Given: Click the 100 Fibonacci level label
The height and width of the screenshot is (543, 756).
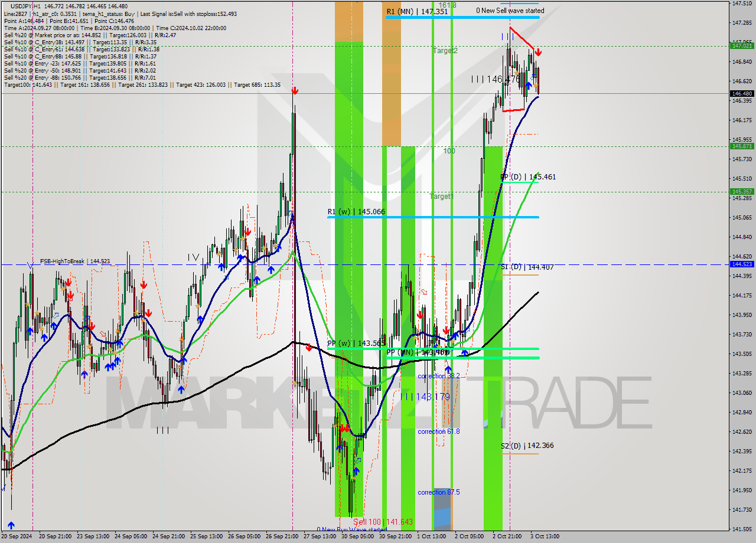Looking at the screenshot, I should click(449, 151).
